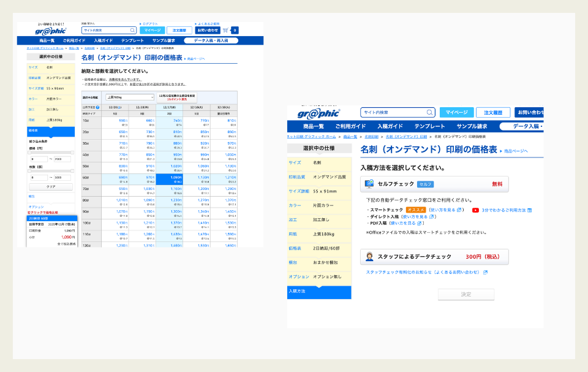This screenshot has width=588, height=372.
Task: Open the 上質180kg paper dropdown
Action: click(129, 97)
